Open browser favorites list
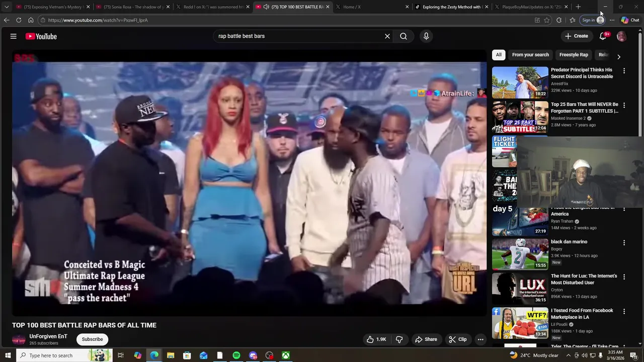 tap(573, 20)
